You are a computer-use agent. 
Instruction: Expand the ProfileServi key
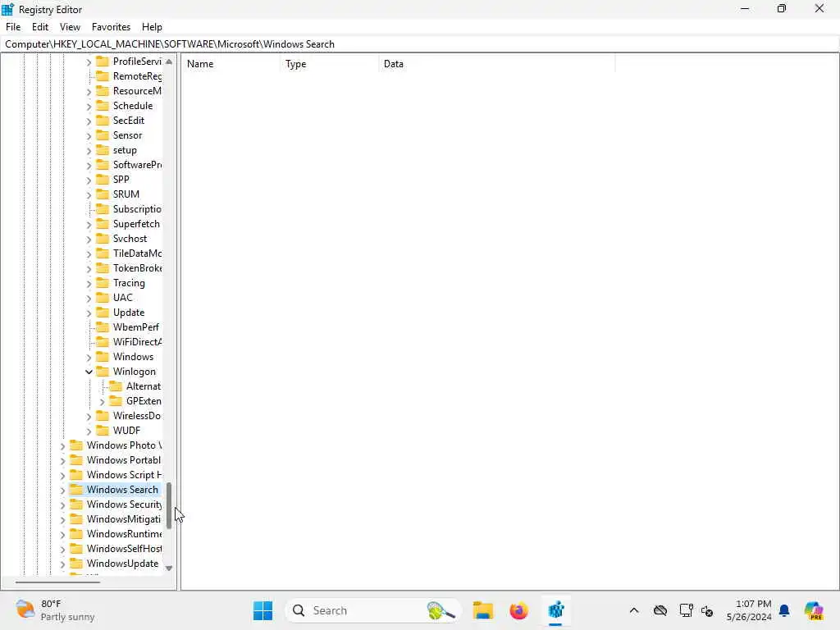89,62
